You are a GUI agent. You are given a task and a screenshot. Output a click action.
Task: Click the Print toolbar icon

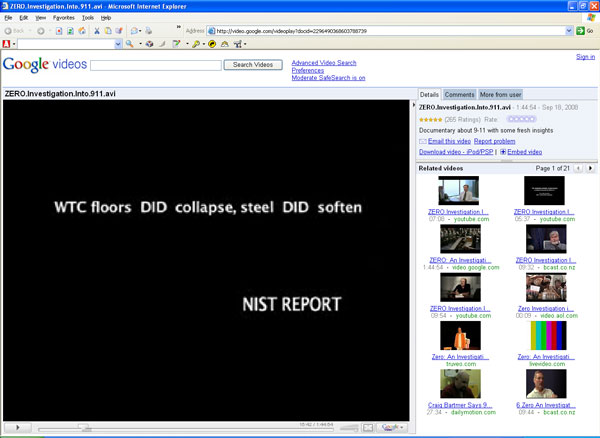pos(134,31)
